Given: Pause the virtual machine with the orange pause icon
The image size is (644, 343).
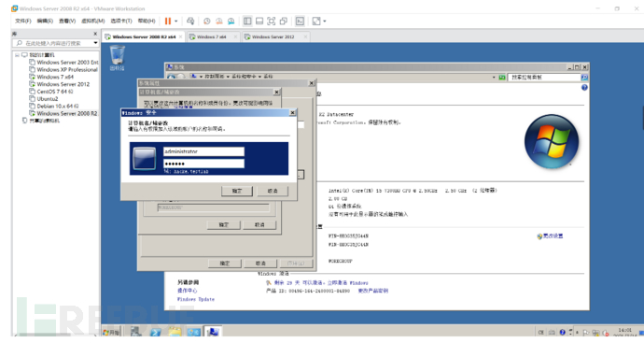Looking at the screenshot, I should (168, 21).
